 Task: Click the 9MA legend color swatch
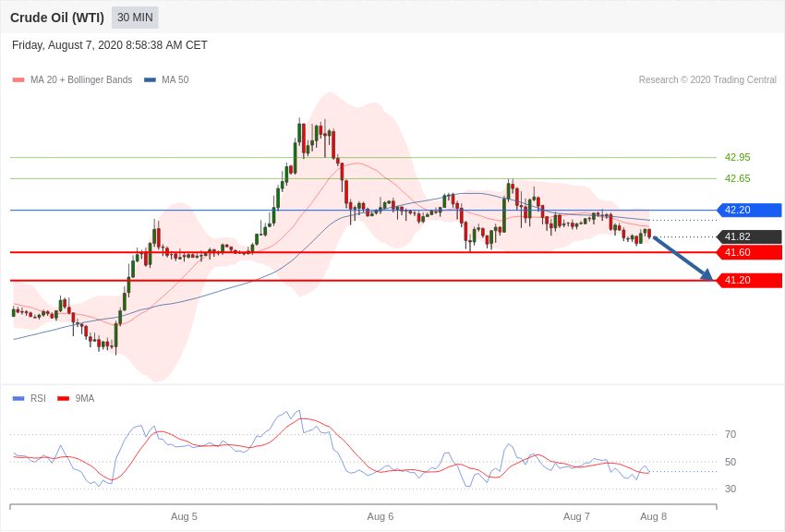point(63,398)
